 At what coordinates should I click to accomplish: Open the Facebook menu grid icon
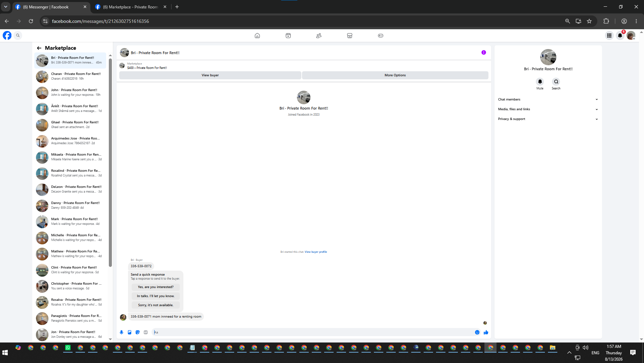609,35
